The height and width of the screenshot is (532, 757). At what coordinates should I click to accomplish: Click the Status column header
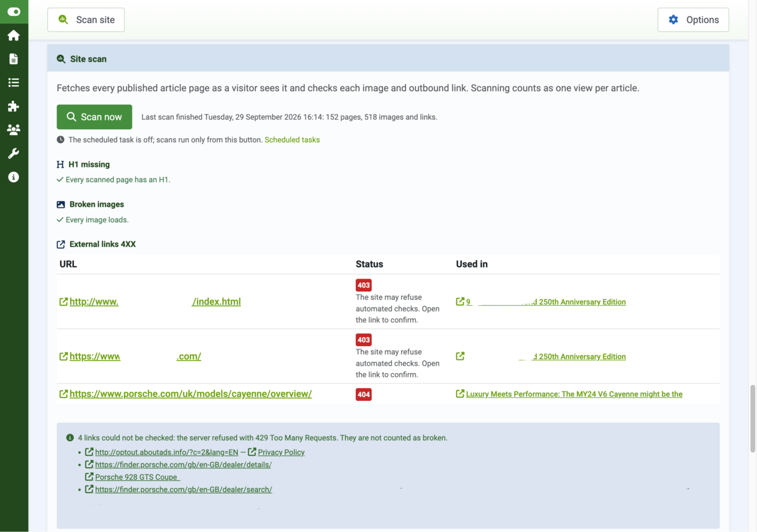369,264
